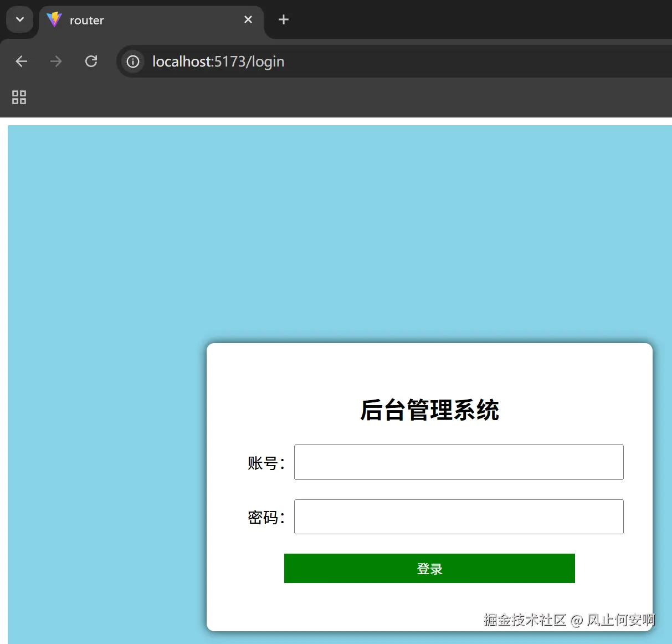Click the 账号 label

(266, 463)
